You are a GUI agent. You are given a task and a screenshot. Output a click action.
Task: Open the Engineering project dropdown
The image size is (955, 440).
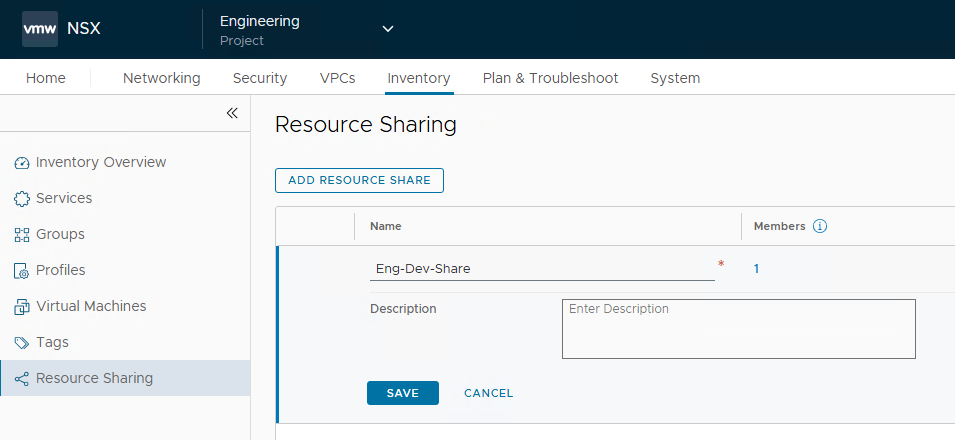coord(388,29)
